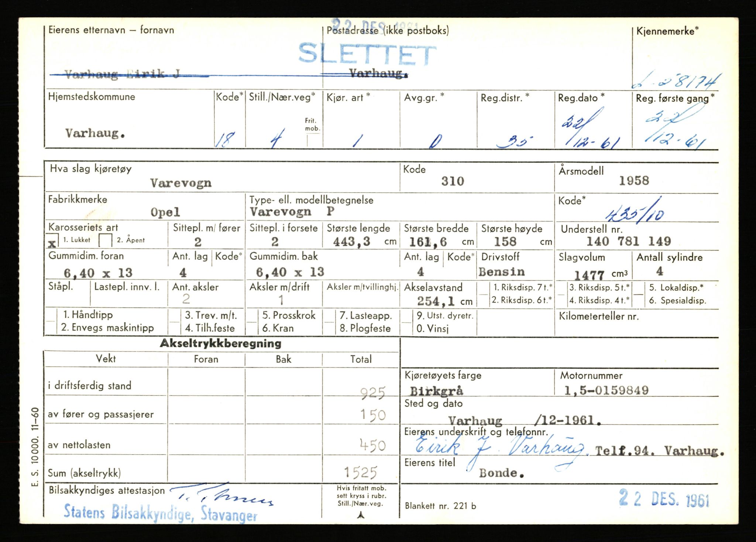Select 'i driftsferdig stand' total '925'
The width and height of the screenshot is (756, 542).
tap(373, 393)
